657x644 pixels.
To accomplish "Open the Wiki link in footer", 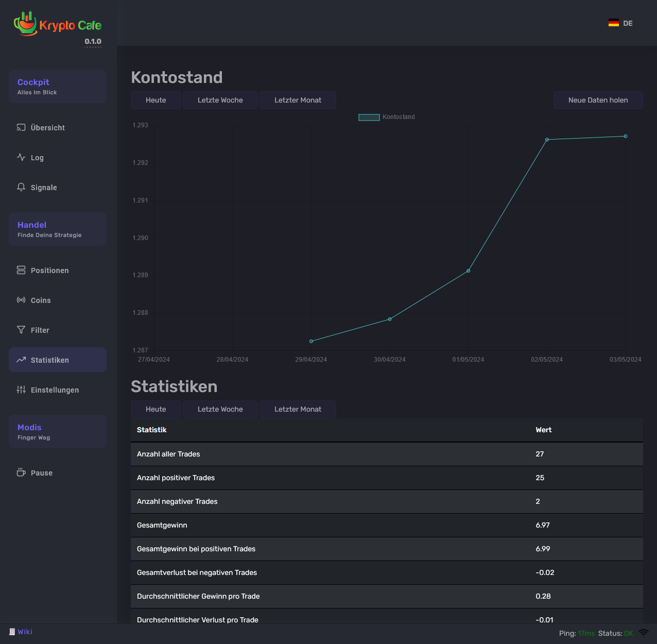I will [25, 632].
